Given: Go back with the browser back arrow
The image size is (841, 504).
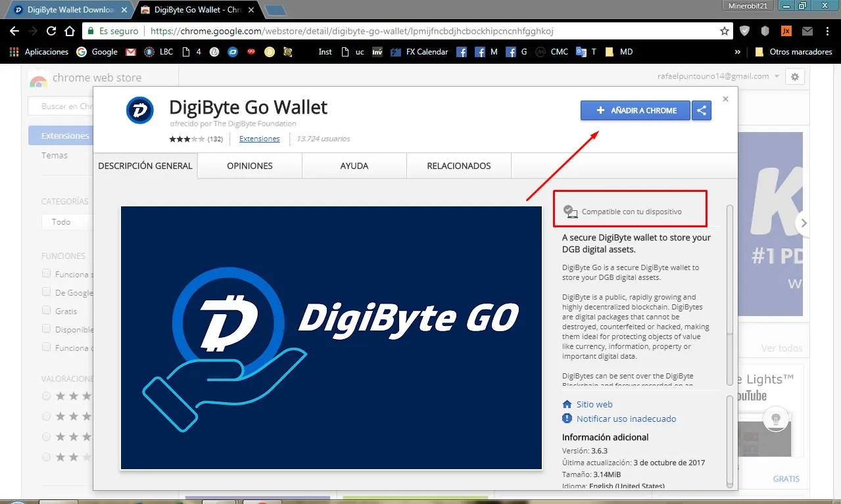Looking at the screenshot, I should point(14,31).
